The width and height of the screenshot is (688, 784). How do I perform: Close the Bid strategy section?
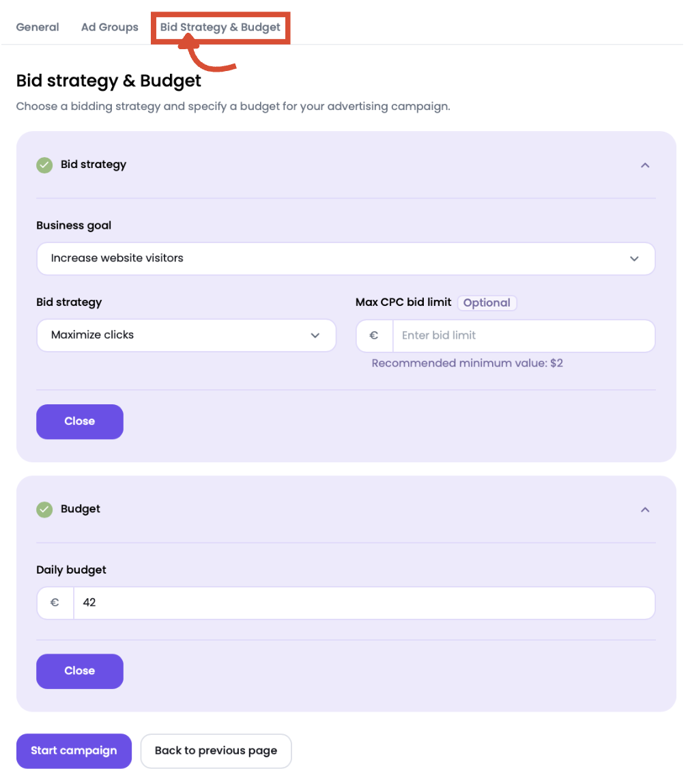(79, 421)
